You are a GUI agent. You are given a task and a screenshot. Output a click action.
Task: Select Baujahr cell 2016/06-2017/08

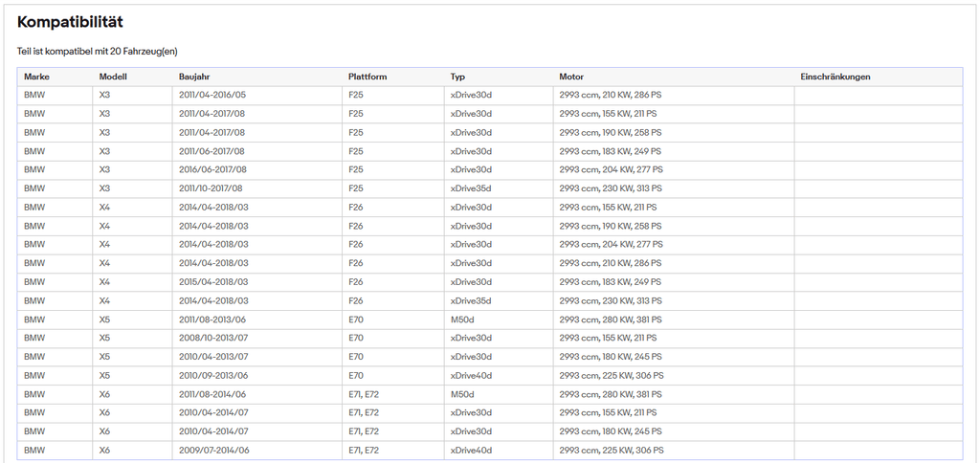point(212,169)
